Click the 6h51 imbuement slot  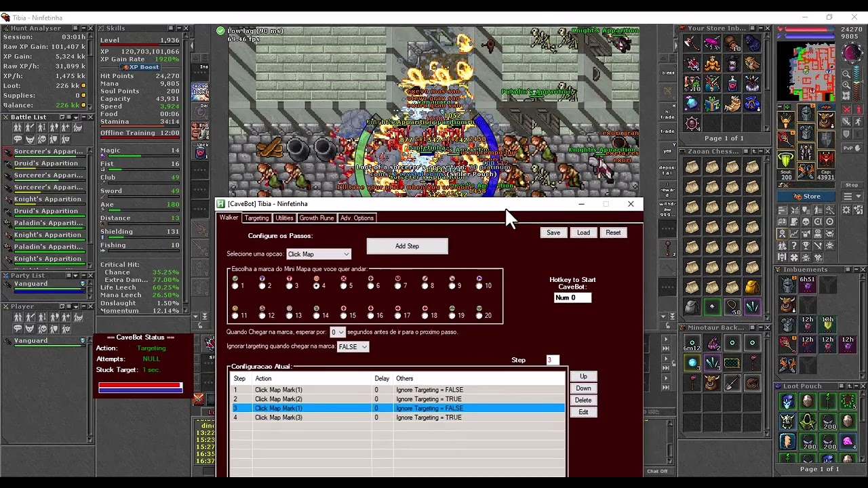click(x=807, y=285)
